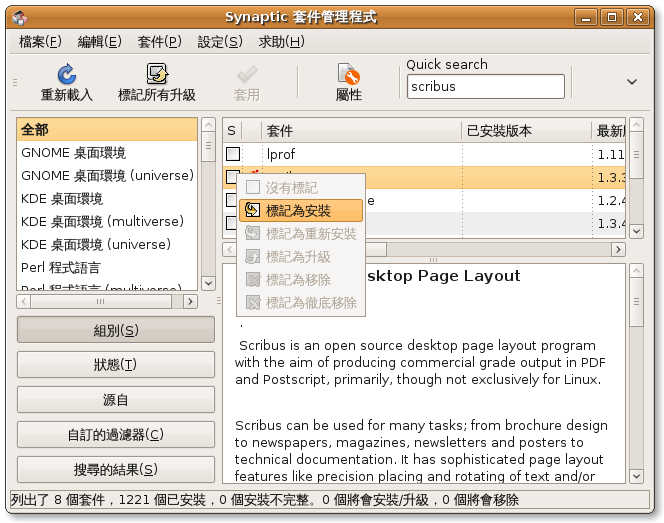Click the 組別(S) button
Image resolution: width=664 pixels, height=523 pixels.
(x=116, y=330)
